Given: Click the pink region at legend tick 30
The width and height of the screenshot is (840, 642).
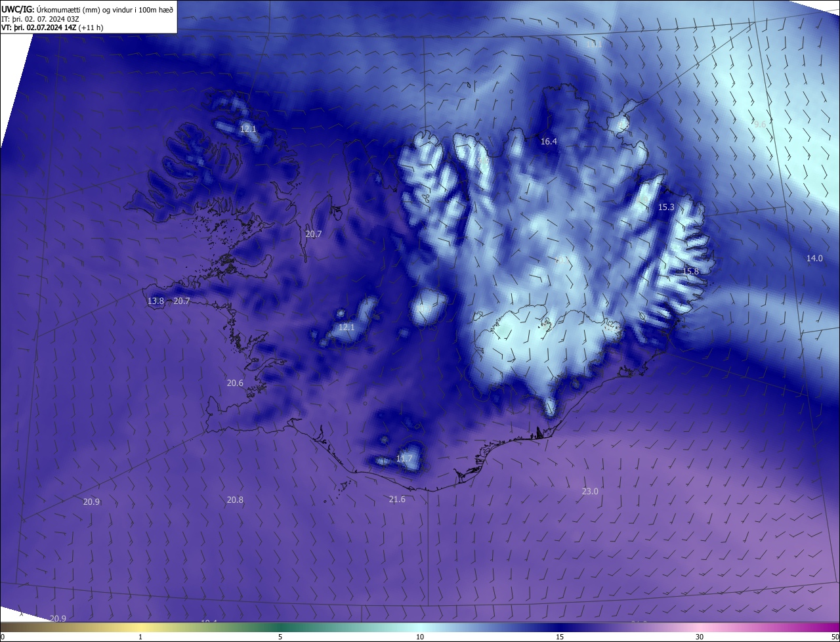Looking at the screenshot, I should pyautogui.click(x=700, y=628).
